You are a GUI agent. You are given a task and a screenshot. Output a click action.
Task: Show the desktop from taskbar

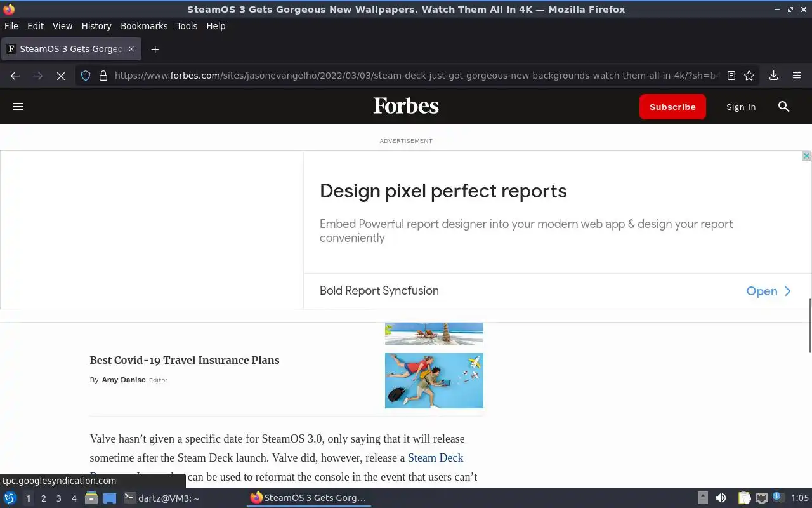[x=110, y=498]
